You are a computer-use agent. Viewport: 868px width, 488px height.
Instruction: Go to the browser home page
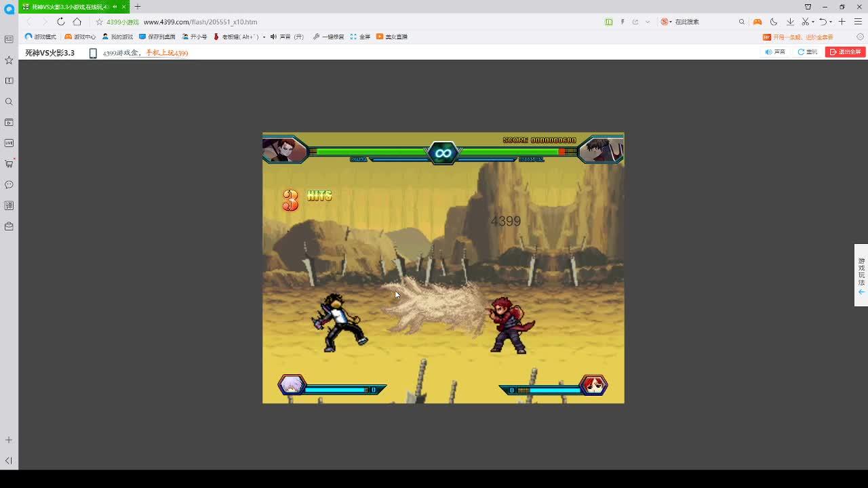(x=77, y=22)
